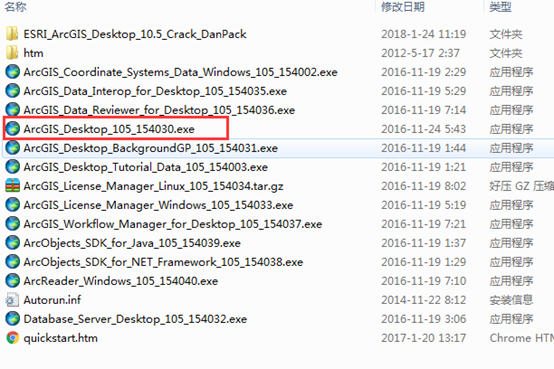Click the globe icon of ArcGIS_License_Manager_Windows installer
The height and width of the screenshot is (369, 554).
pyautogui.click(x=13, y=205)
